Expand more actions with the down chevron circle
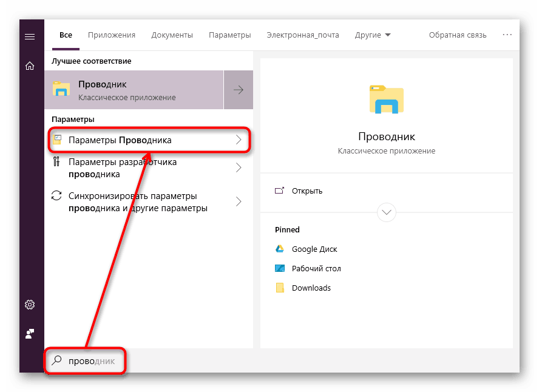The width and height of the screenshot is (539, 392). coord(387,212)
